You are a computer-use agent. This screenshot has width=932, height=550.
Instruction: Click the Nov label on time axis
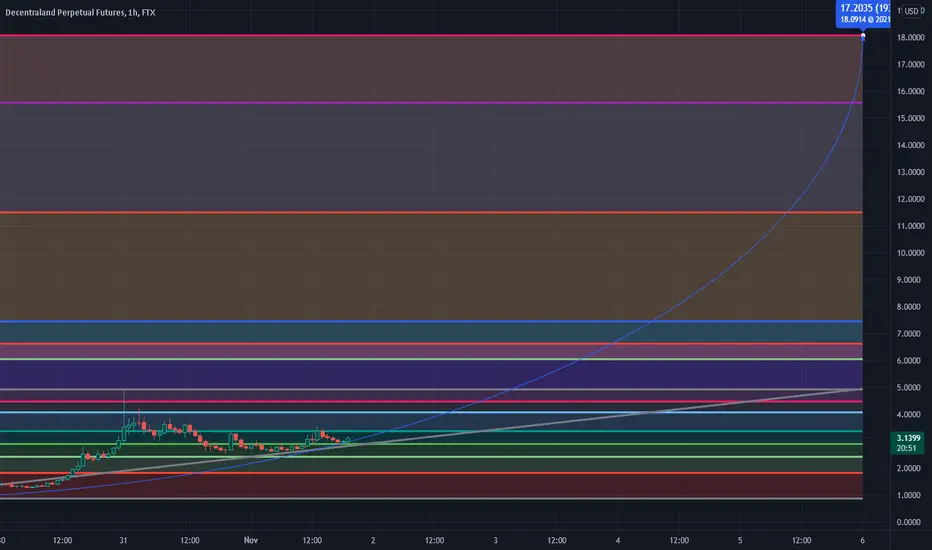251,540
